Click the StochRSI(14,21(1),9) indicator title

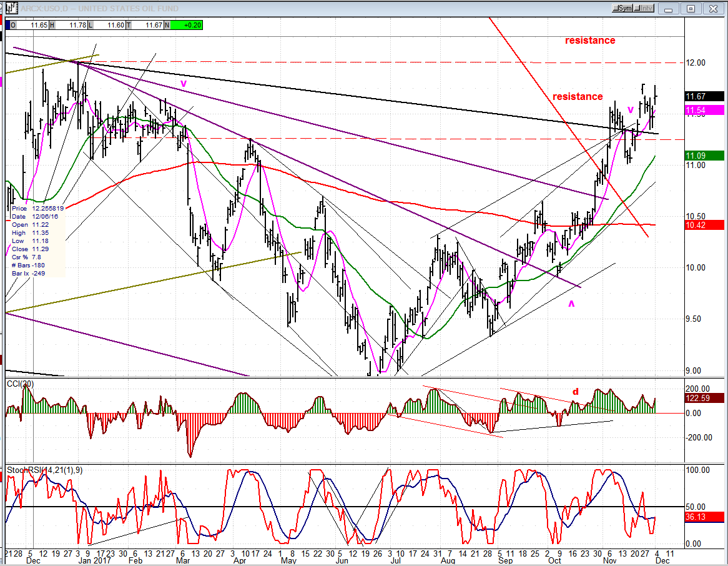44,470
